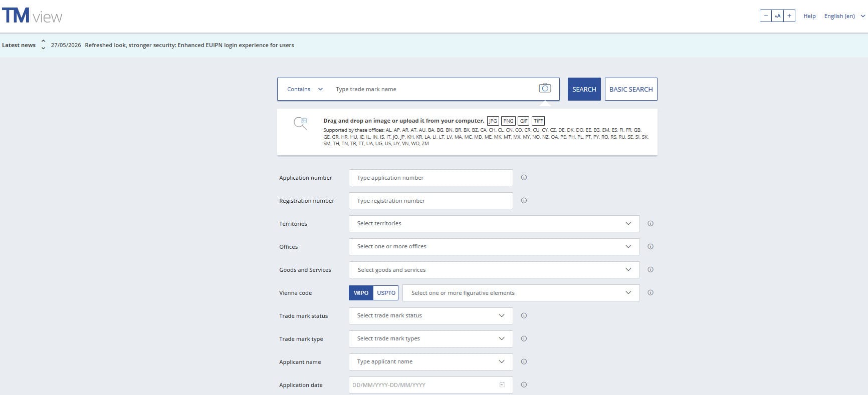Screen dimensions: 868x395
Task: Show info for Vienna code field
Action: (650, 292)
